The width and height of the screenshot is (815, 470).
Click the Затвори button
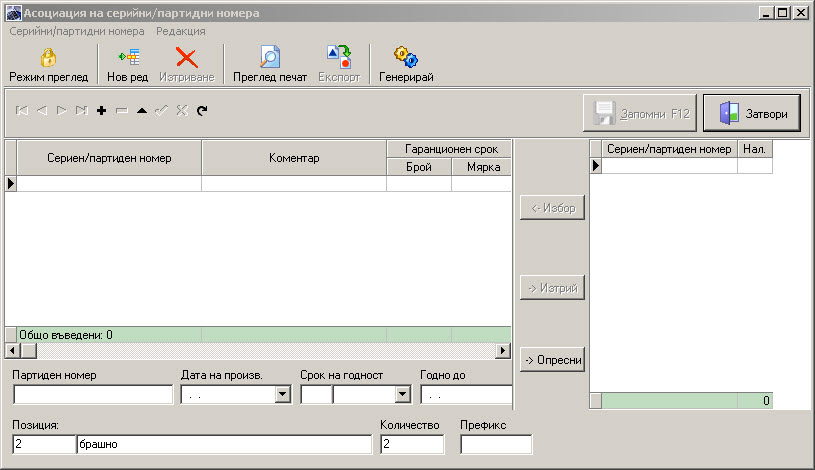[752, 113]
